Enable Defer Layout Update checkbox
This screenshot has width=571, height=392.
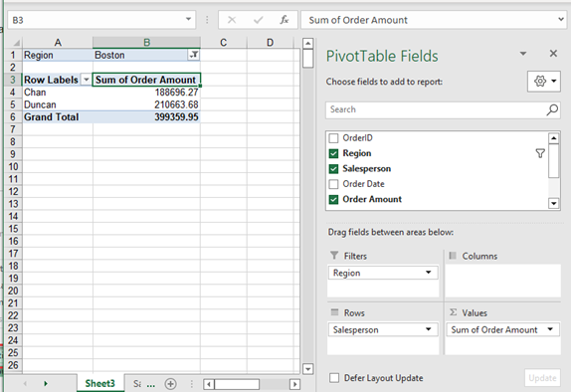[334, 378]
